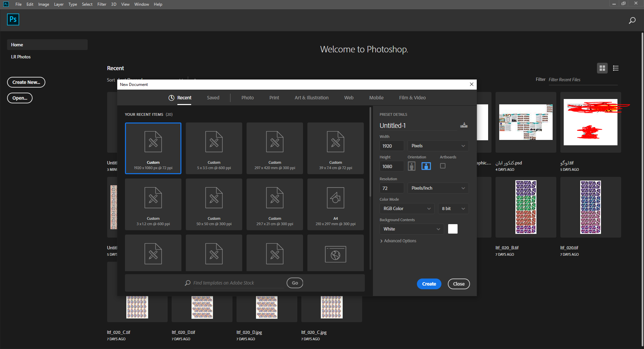The height and width of the screenshot is (349, 644).
Task: Click the Photoshop Ps home logo
Action: (x=13, y=19)
